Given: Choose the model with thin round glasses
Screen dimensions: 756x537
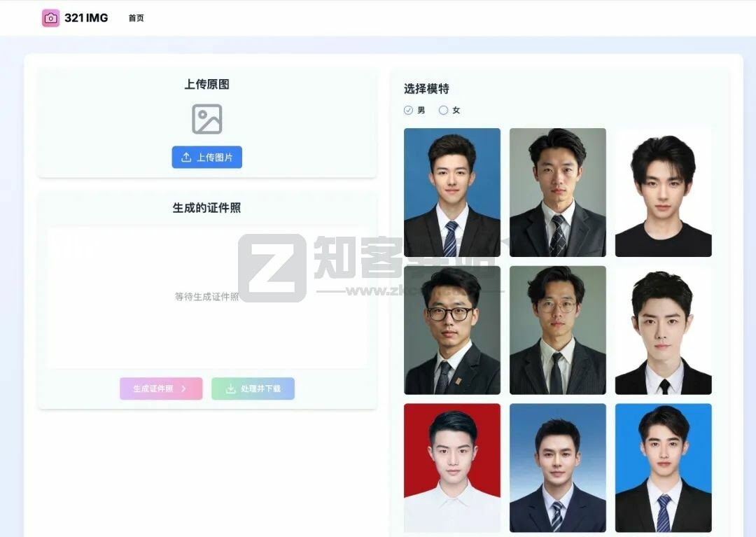Looking at the screenshot, I should tap(558, 330).
